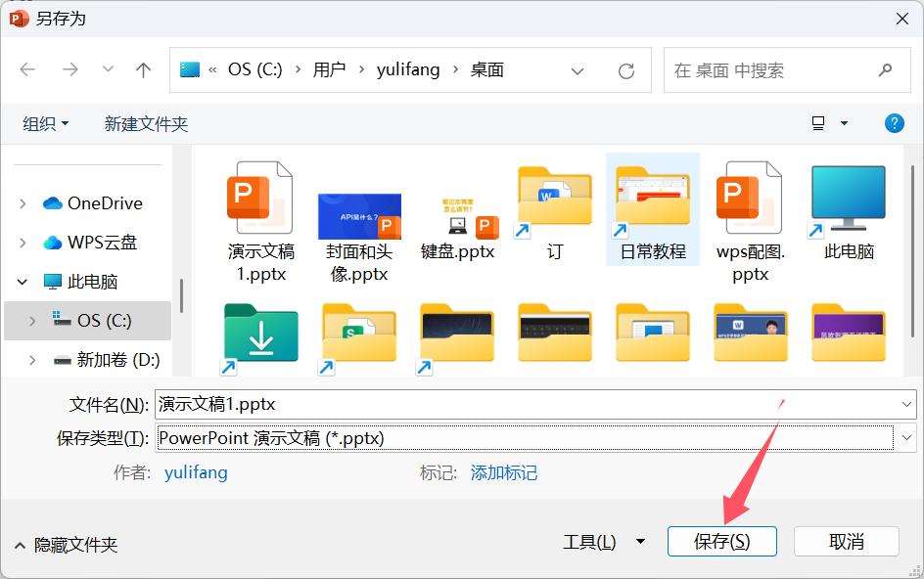The width and height of the screenshot is (924, 579).
Task: Select OneDrive in the navigation pane
Action: pyautogui.click(x=93, y=203)
